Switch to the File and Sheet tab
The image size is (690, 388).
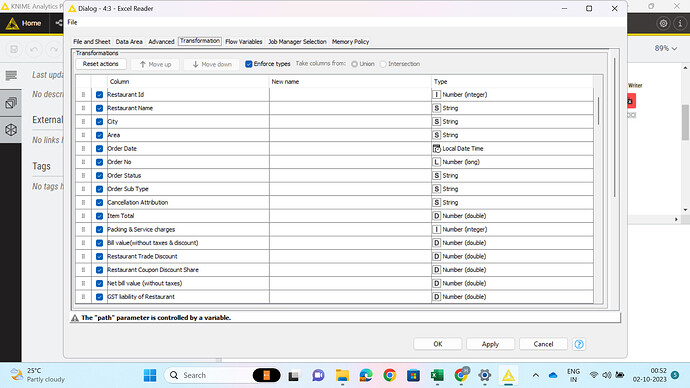(x=92, y=42)
